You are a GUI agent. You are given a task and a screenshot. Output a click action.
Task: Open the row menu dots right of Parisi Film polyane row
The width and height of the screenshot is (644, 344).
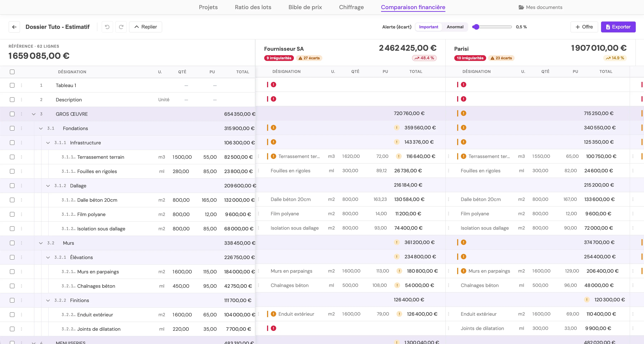point(633,214)
